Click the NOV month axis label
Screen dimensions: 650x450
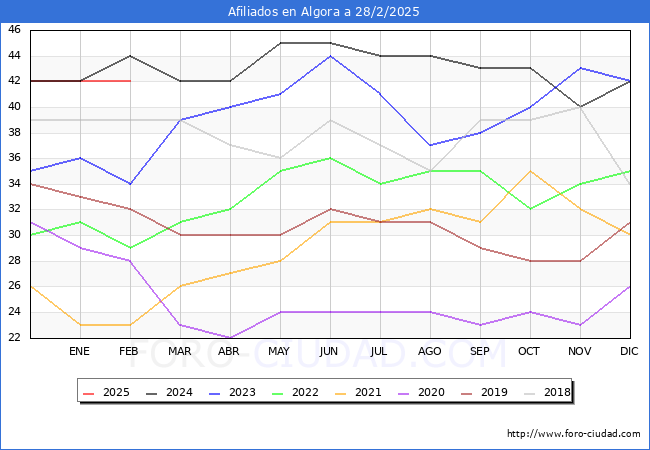[580, 351]
